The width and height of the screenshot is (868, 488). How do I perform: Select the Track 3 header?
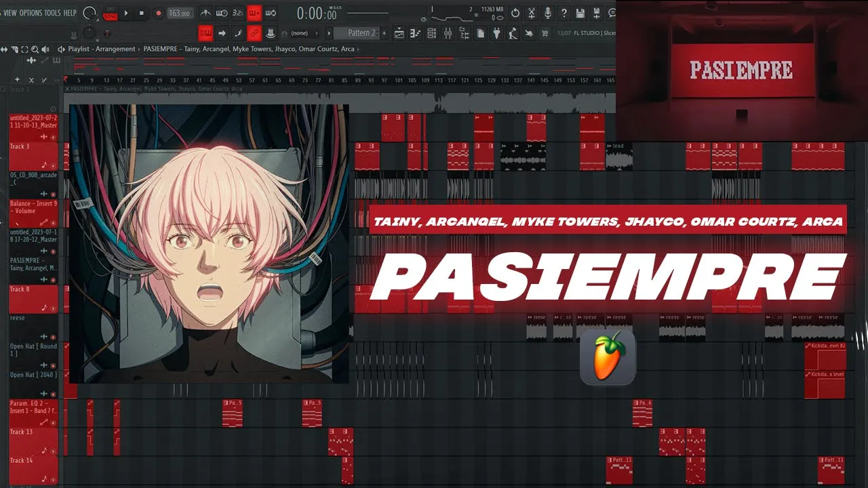(33, 156)
